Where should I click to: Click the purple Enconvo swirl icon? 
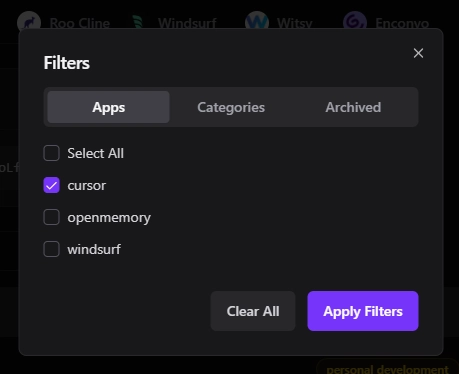355,22
